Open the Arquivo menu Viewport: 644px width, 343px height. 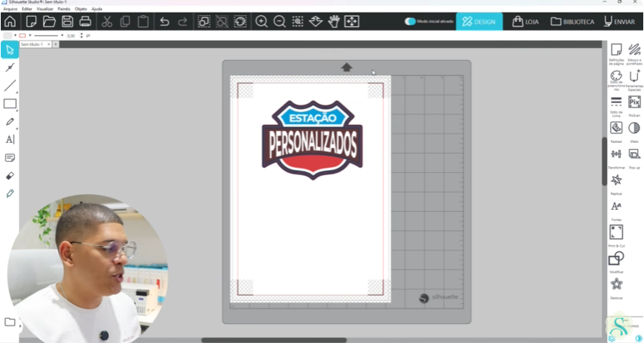pyautogui.click(x=11, y=8)
